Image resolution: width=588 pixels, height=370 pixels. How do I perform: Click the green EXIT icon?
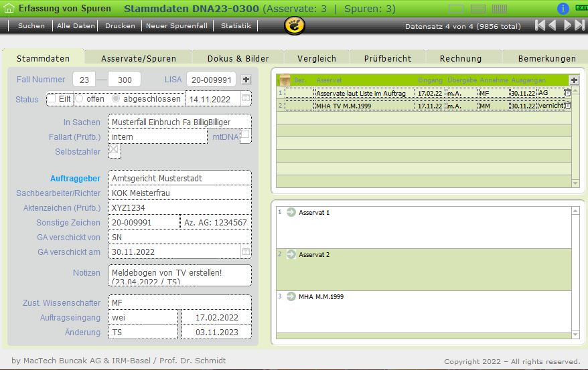(x=581, y=8)
